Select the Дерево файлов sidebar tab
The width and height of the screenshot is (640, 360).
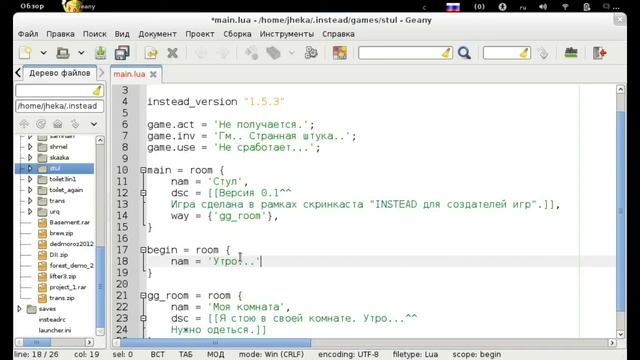click(60, 73)
